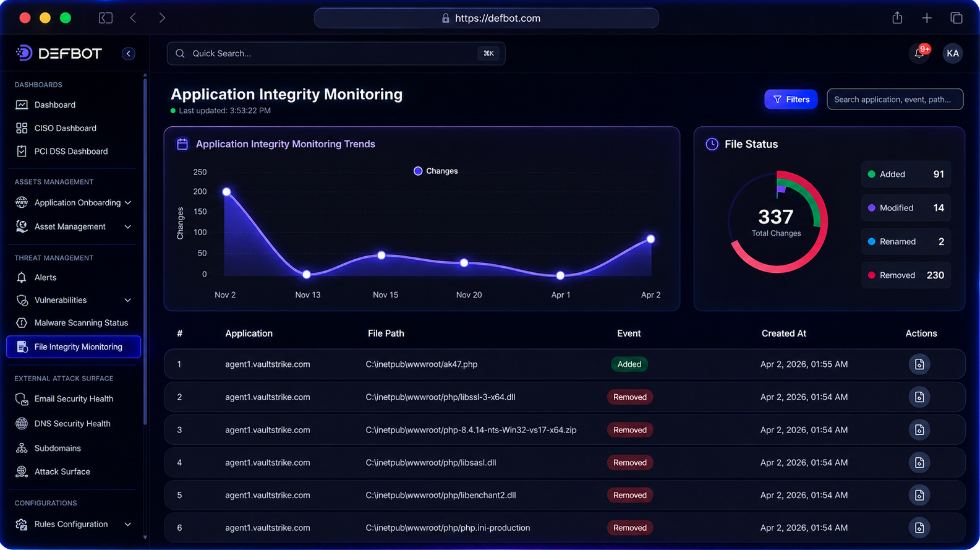980x550 pixels.
Task: Sort by the Application column header
Action: (x=249, y=333)
